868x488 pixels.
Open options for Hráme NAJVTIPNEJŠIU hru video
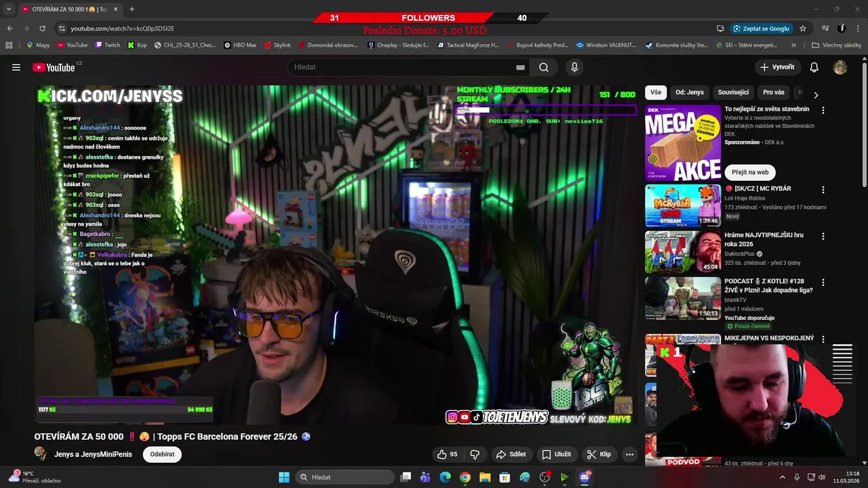tap(823, 236)
